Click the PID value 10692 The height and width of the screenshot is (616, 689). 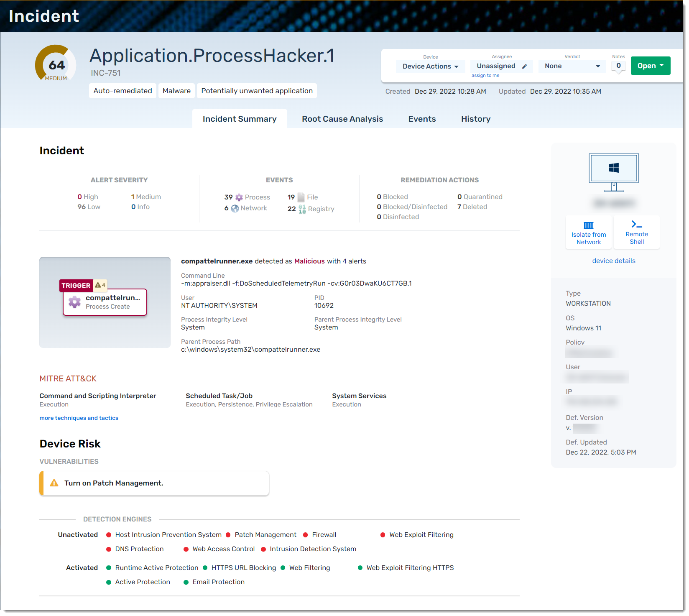tap(324, 306)
